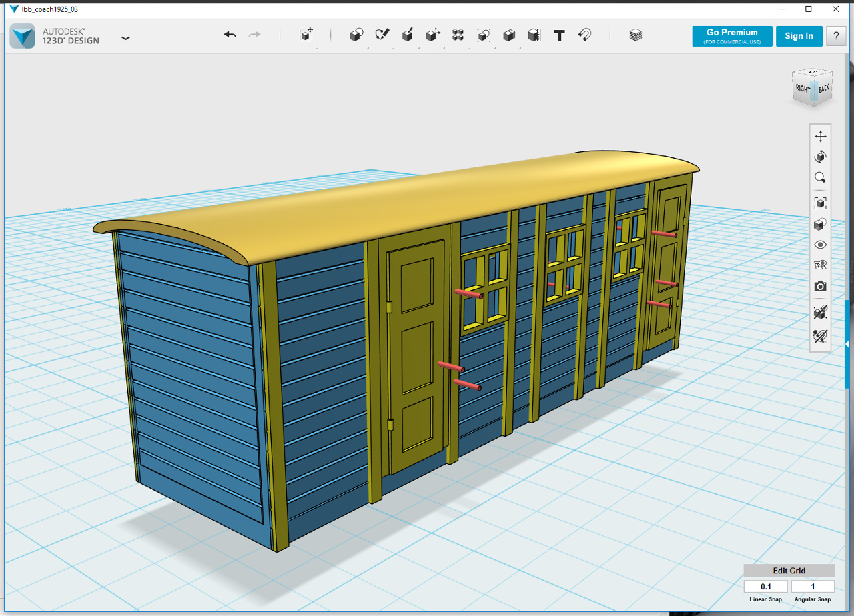Open the Primitives shapes menu
Screen dimensions: 854x616
point(356,35)
